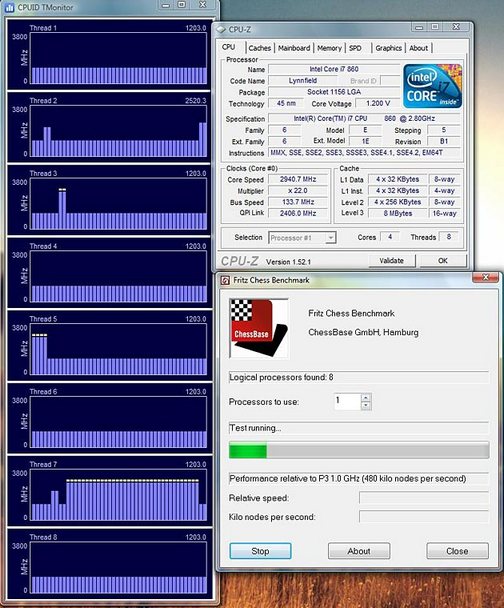Click the CPUID TMonitor title bar icon
Screen dimensions: 504x608
[9, 7]
